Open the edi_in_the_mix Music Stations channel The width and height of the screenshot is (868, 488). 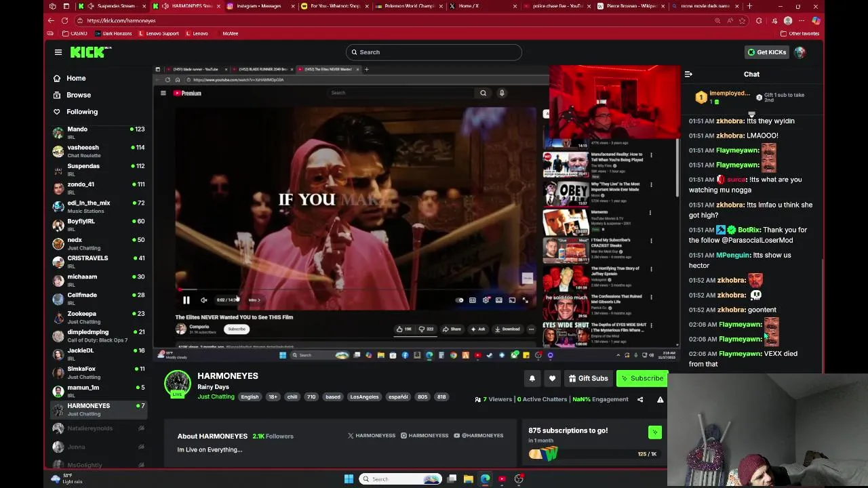(x=98, y=207)
